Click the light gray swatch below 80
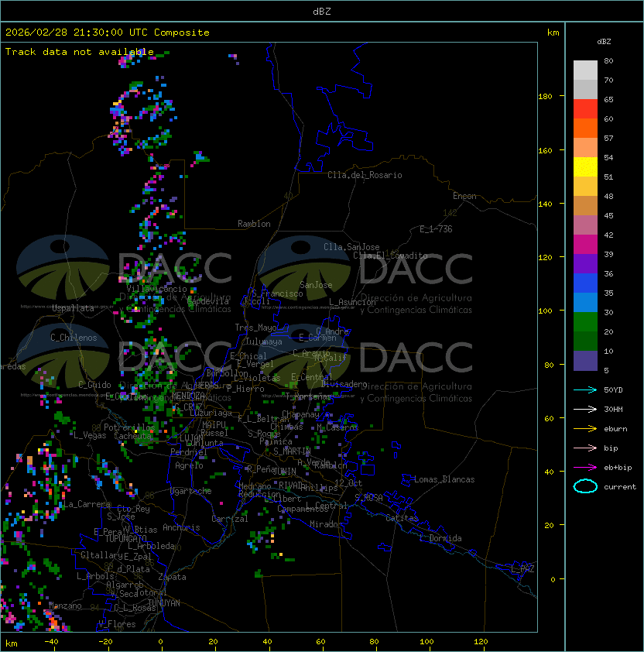The height and width of the screenshot is (652, 644). [x=586, y=70]
